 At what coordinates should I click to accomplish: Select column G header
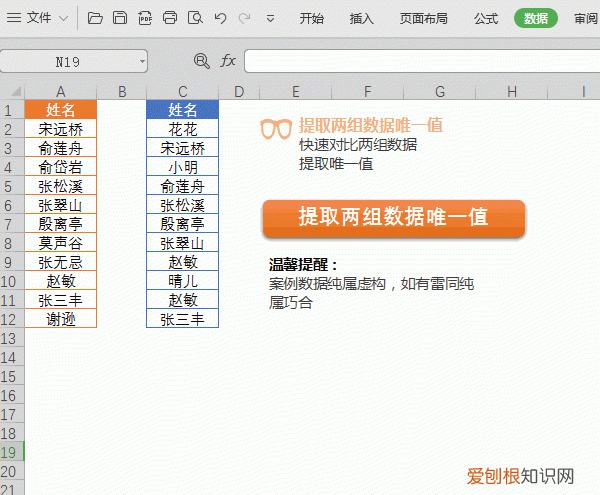tap(440, 92)
